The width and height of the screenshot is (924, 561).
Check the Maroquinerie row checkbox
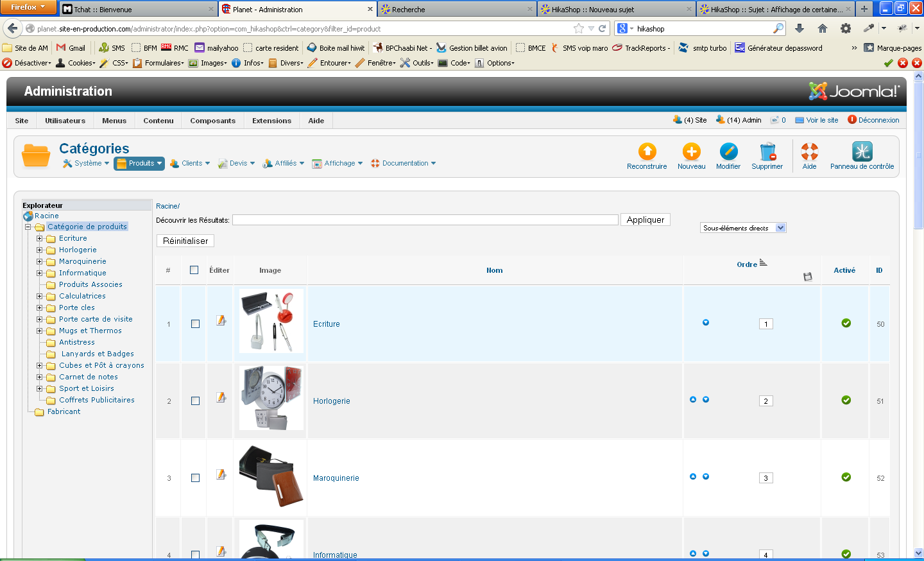195,478
